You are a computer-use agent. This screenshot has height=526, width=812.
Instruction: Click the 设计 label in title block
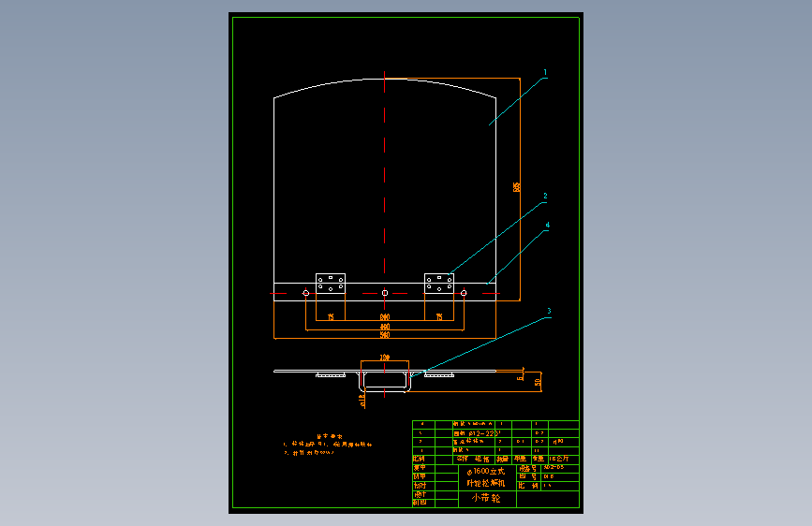tap(420, 494)
